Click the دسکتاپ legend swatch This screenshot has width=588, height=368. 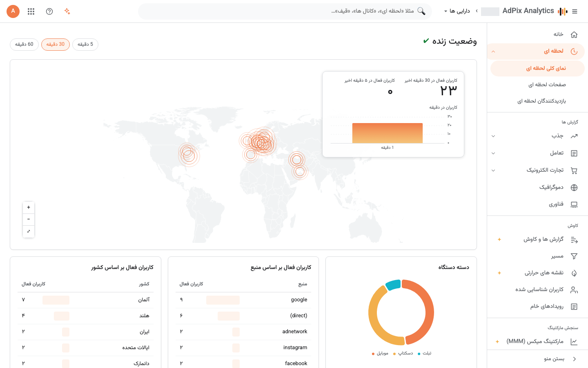tap(394, 354)
